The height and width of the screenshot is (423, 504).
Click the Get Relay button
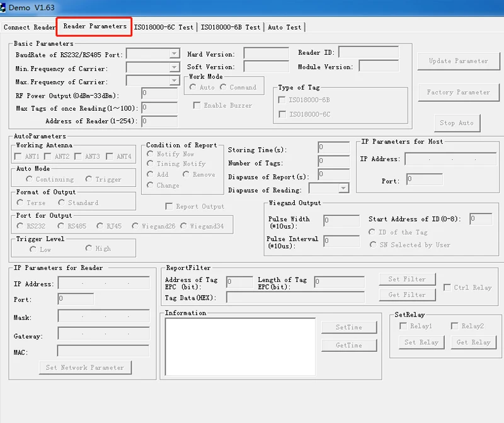click(x=474, y=342)
